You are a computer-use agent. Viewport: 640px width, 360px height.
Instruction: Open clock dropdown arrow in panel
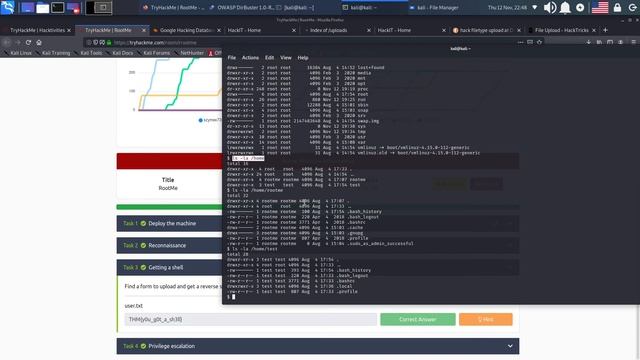tap(535, 7)
